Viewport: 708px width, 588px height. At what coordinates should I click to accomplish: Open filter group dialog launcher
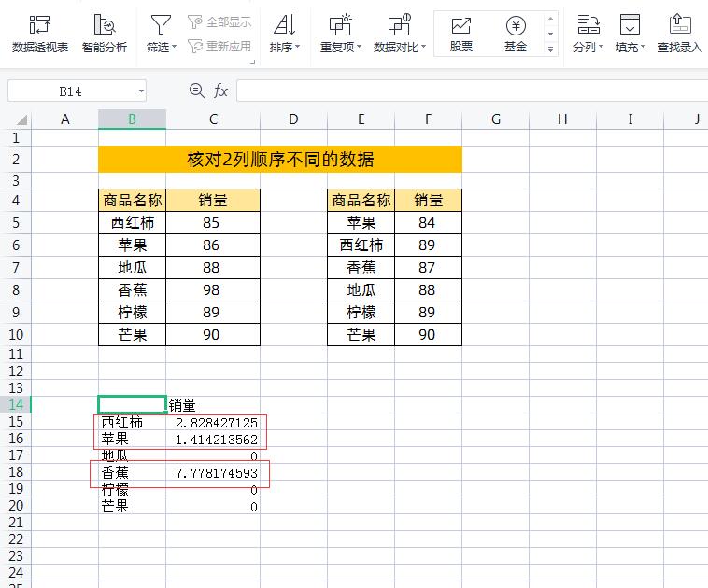point(253,62)
